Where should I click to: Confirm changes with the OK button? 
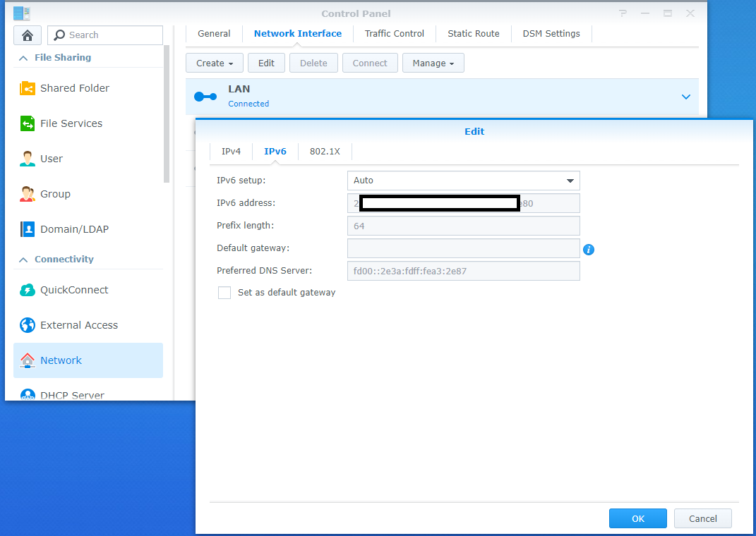click(x=637, y=518)
